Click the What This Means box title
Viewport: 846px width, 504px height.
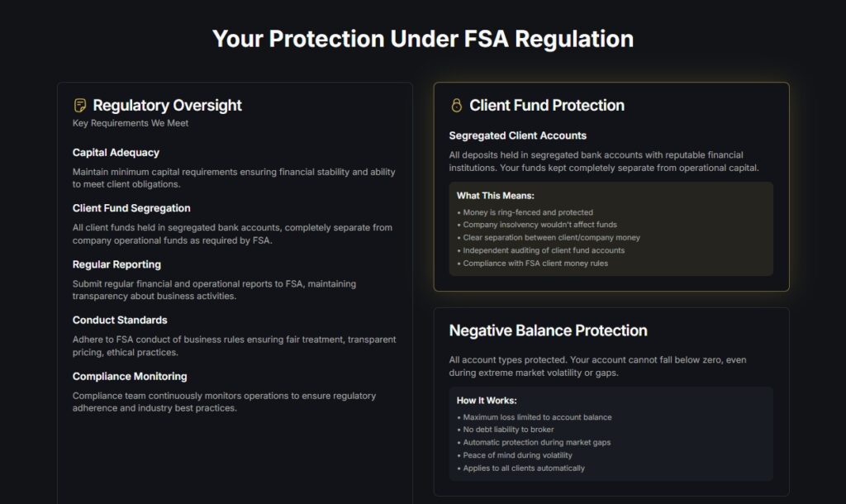496,196
